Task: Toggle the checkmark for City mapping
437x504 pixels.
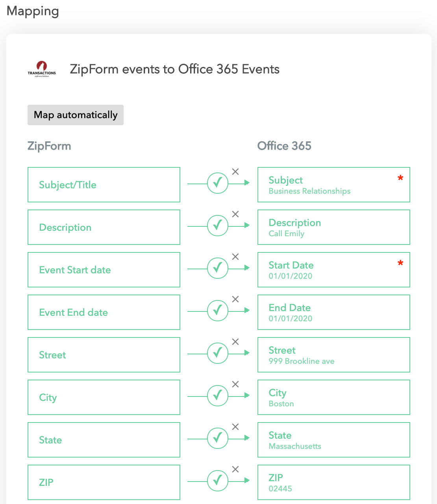Action: pyautogui.click(x=218, y=396)
